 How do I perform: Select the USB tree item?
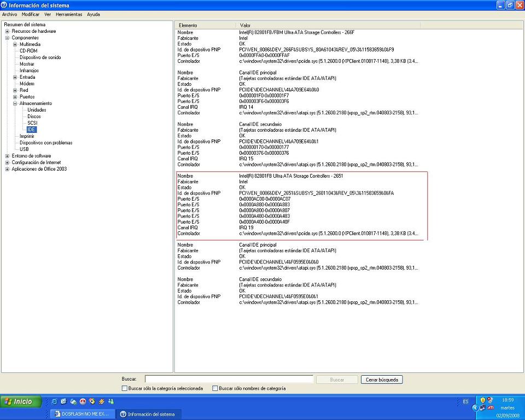pyautogui.click(x=24, y=149)
